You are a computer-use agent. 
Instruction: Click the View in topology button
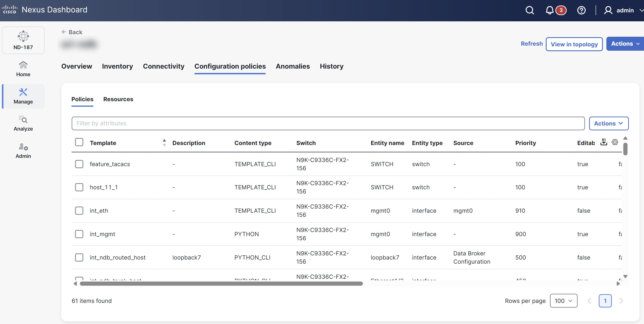tap(574, 44)
